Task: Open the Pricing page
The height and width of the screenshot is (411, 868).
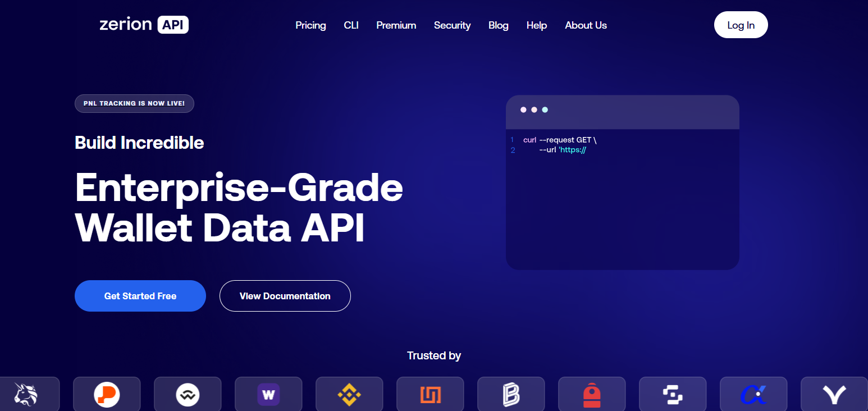Action: coord(310,25)
